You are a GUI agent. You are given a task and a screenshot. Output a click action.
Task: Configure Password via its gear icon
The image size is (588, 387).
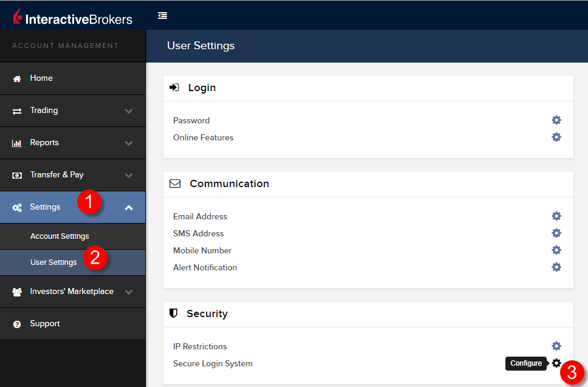pyautogui.click(x=556, y=120)
